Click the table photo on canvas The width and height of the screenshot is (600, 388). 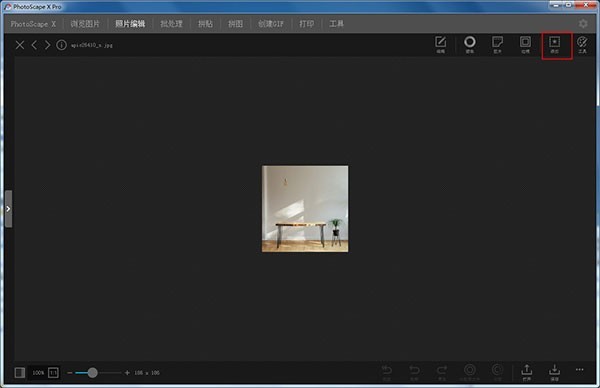pyautogui.click(x=305, y=209)
